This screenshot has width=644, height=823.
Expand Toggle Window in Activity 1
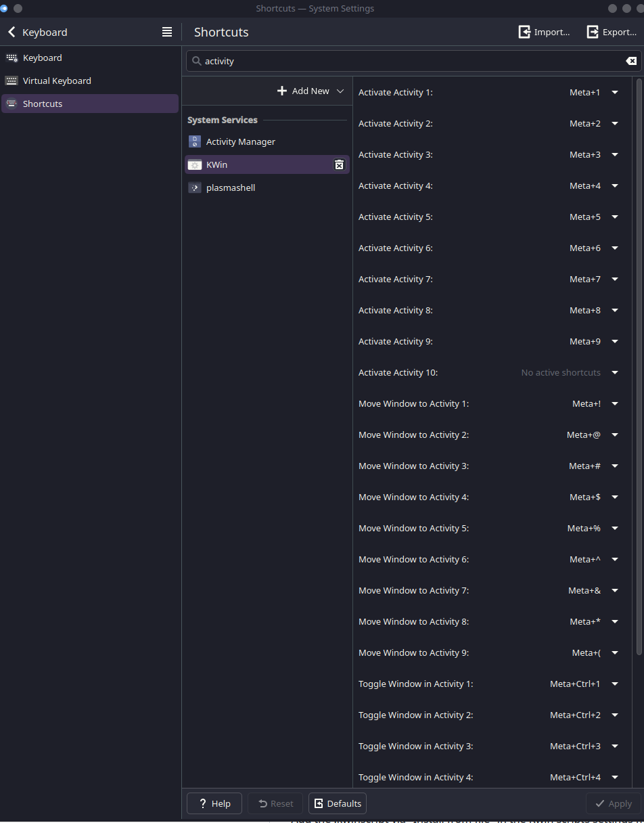coord(615,684)
